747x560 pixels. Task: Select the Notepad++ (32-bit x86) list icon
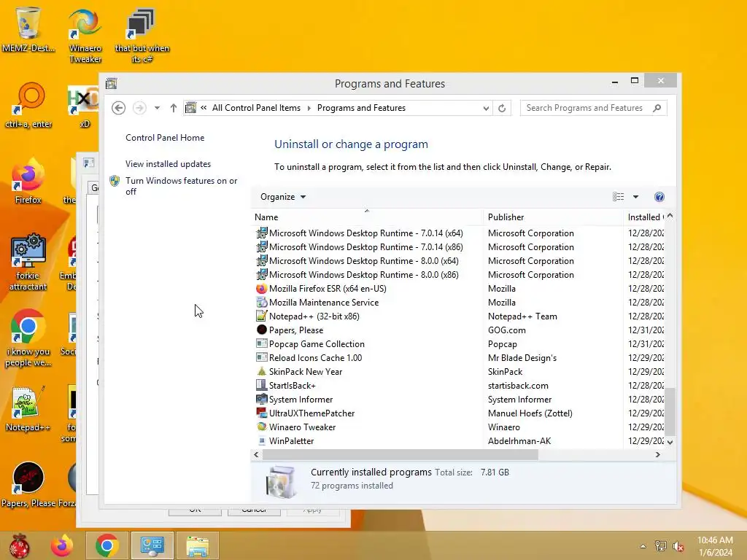[x=262, y=316]
